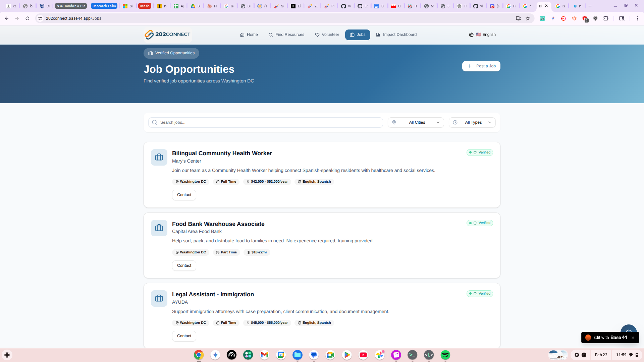
Task: Reload the page with the refresh icon
Action: pos(28,18)
